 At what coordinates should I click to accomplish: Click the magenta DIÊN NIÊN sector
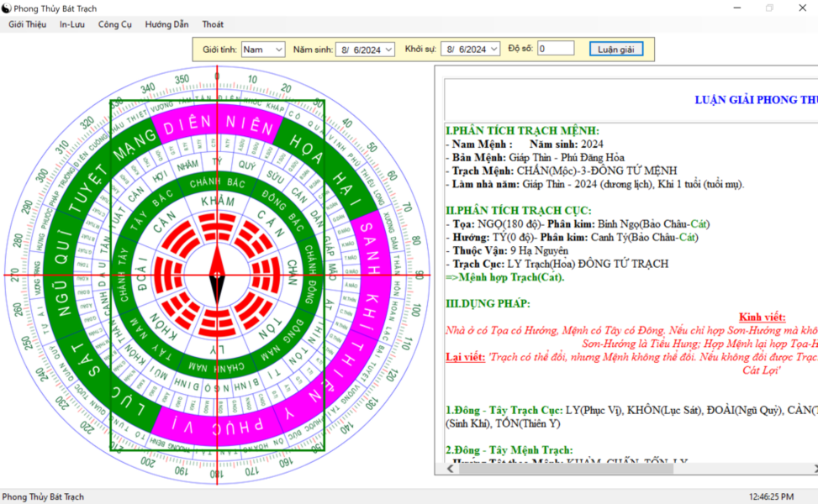click(218, 124)
